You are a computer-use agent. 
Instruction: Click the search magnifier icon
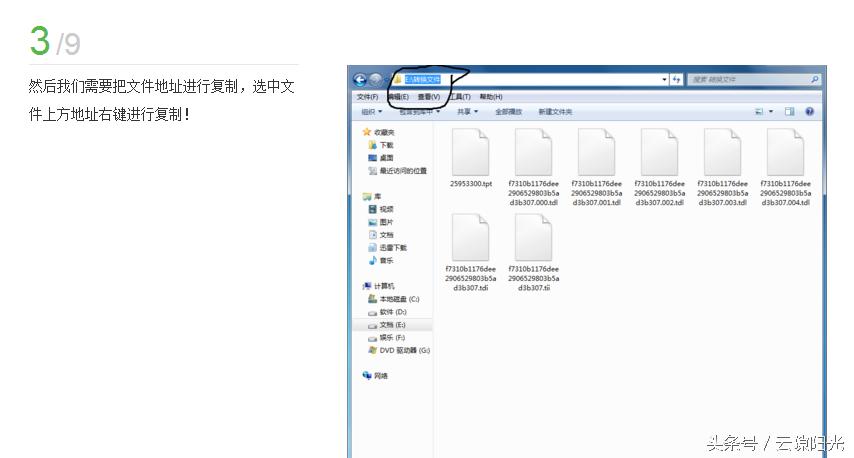click(x=814, y=80)
